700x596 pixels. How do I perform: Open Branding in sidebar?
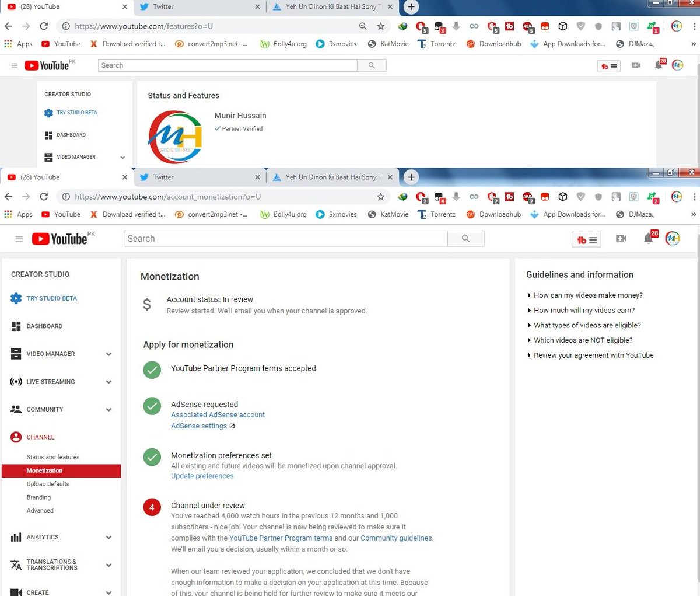click(x=38, y=497)
